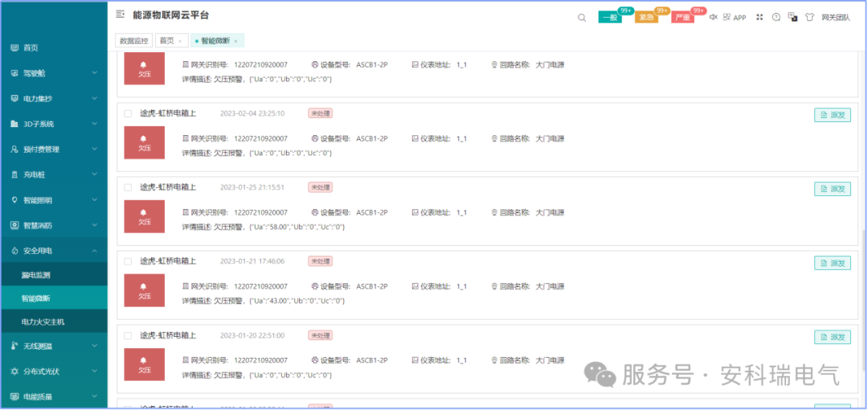Click the 无线测温 thermometer icon

point(15,346)
